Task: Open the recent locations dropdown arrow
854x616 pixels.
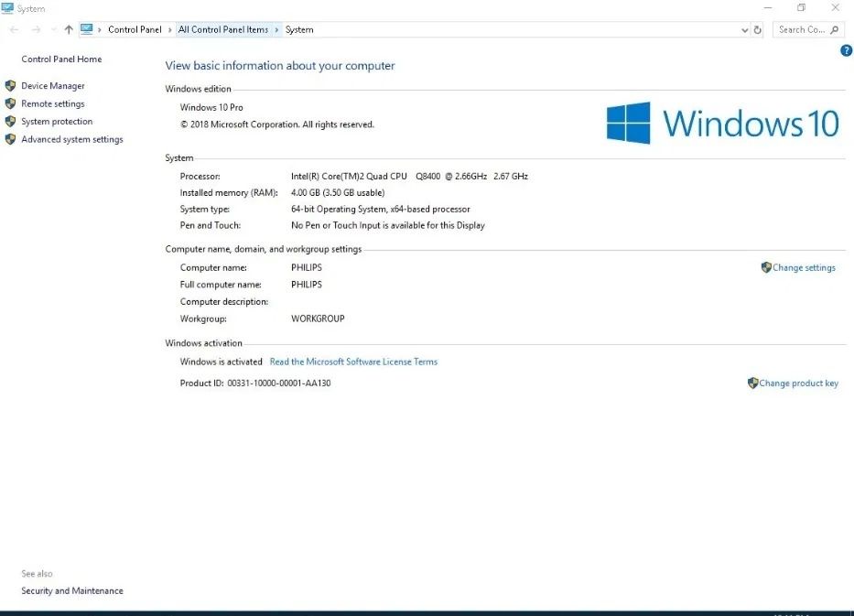Action: 53,30
